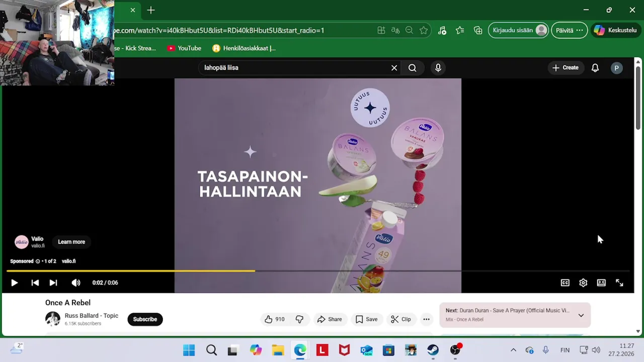Open valio.fi sponsored link
Image resolution: width=644 pixels, height=362 pixels.
tap(68, 261)
